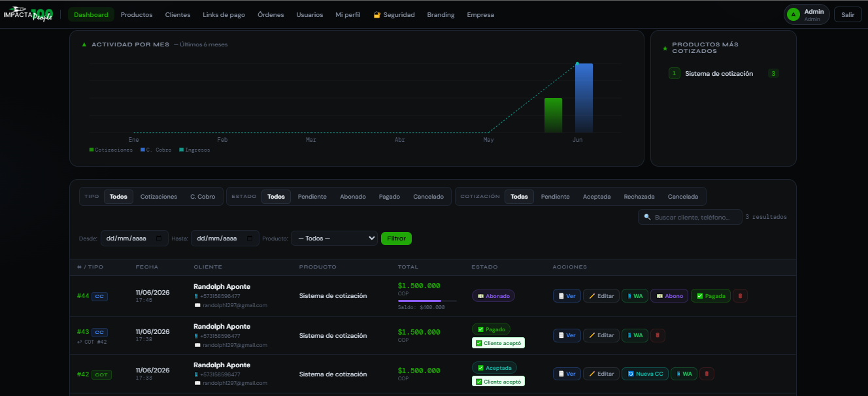The height and width of the screenshot is (396, 868).
Task: Open calendar icon in Hasta field
Action: 250,239
